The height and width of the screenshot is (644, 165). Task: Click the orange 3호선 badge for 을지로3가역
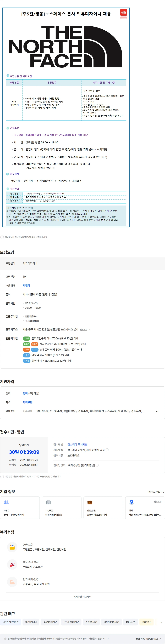(x=35, y=344)
